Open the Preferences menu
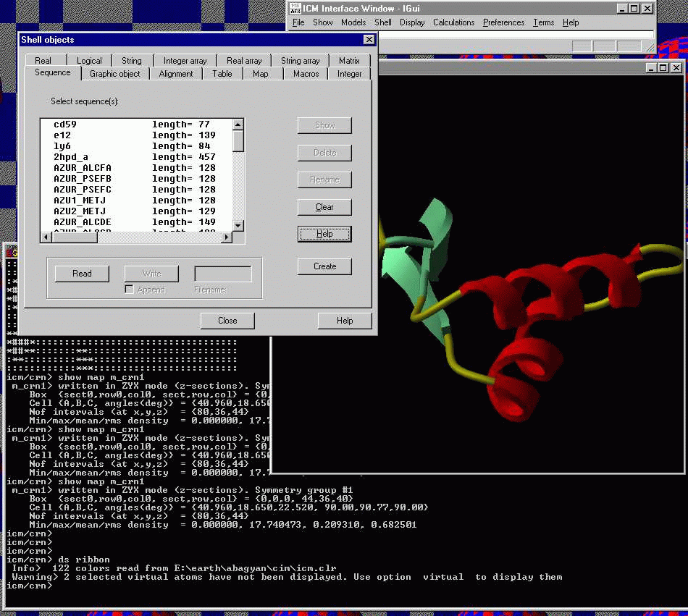Image resolution: width=688 pixels, height=616 pixels. pyautogui.click(x=503, y=22)
